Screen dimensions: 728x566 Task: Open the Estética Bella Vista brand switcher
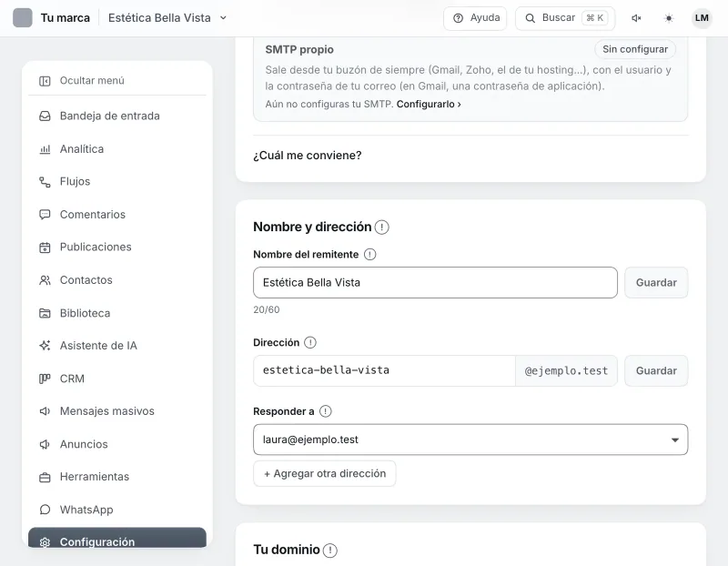pyautogui.click(x=167, y=17)
